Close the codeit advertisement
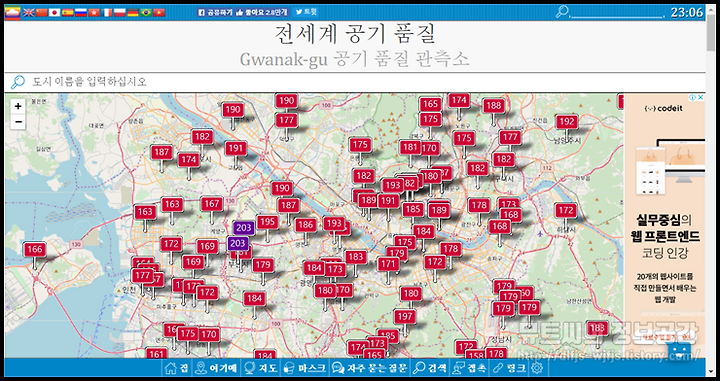This screenshot has height=381, width=720. click(x=700, y=97)
